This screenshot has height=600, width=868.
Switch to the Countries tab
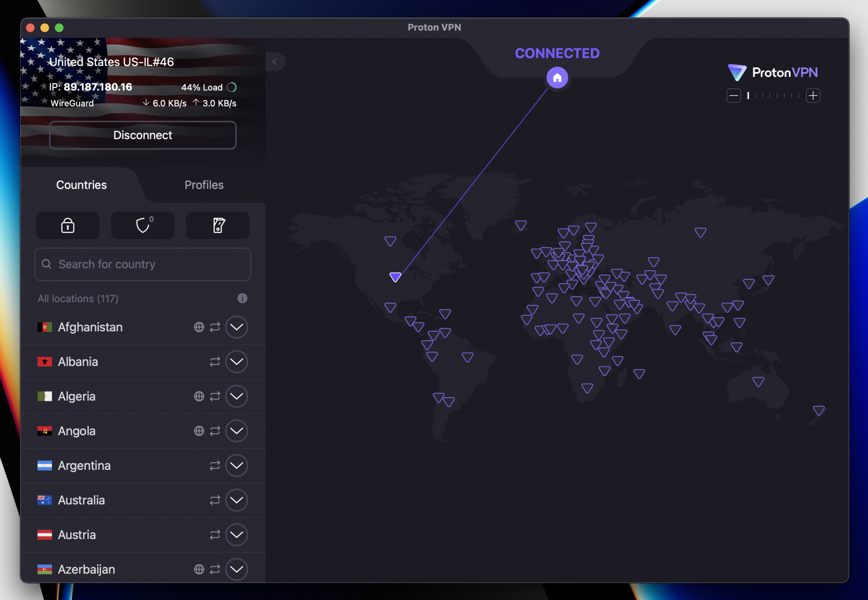(x=81, y=185)
